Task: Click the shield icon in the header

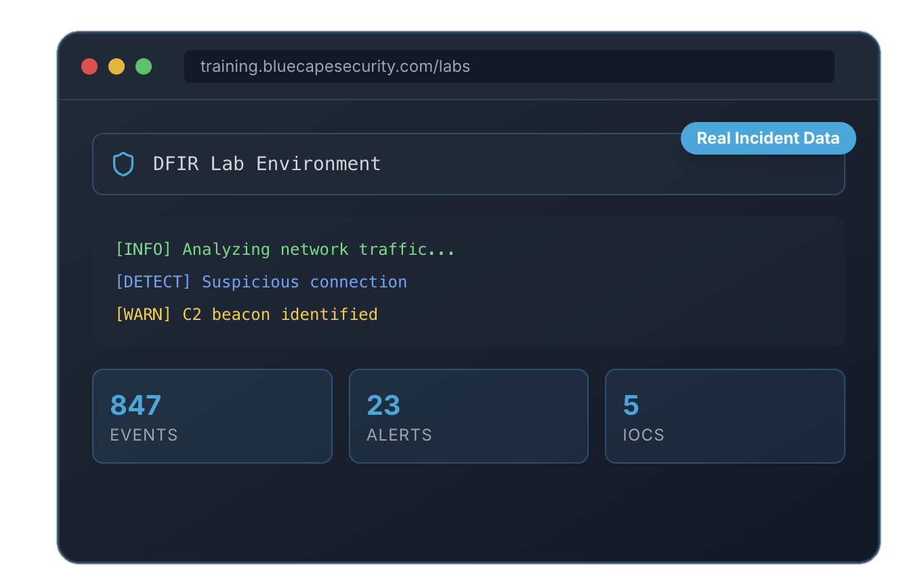Action: pos(123,164)
